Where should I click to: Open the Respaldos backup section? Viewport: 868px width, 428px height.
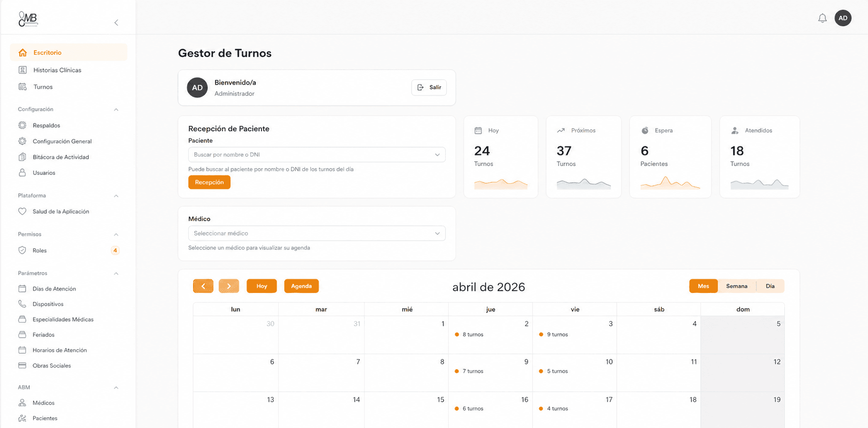point(46,125)
